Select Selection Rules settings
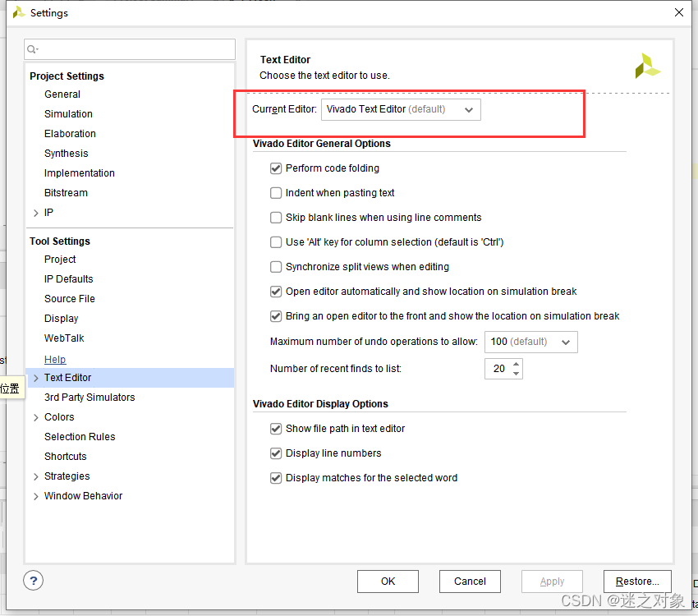The height and width of the screenshot is (616, 698). pyautogui.click(x=80, y=437)
